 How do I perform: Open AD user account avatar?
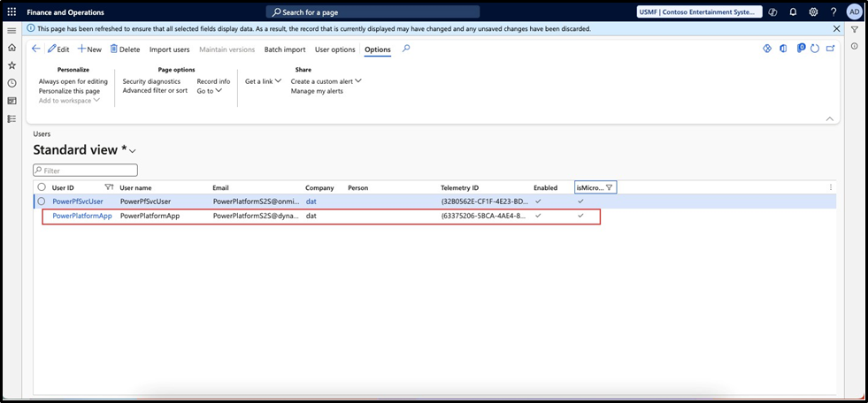854,12
